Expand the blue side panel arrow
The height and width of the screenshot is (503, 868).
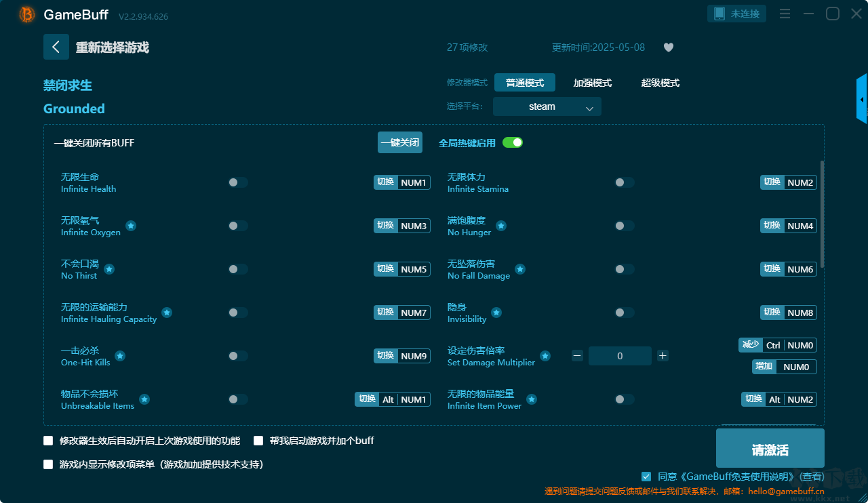[862, 99]
